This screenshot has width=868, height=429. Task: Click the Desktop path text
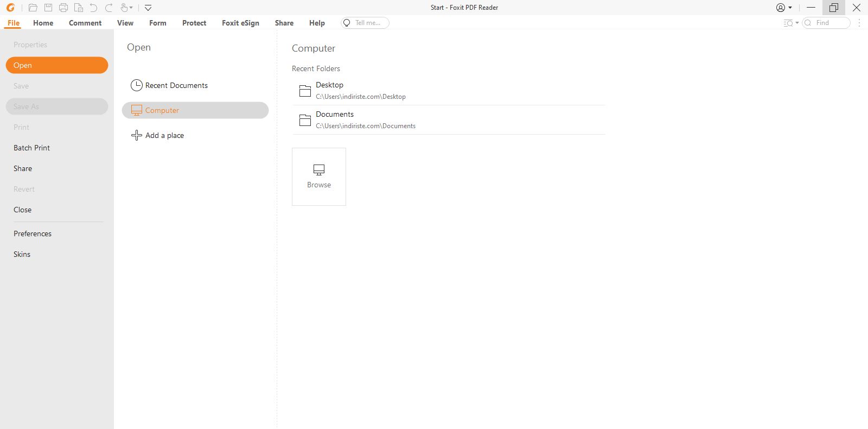click(361, 97)
